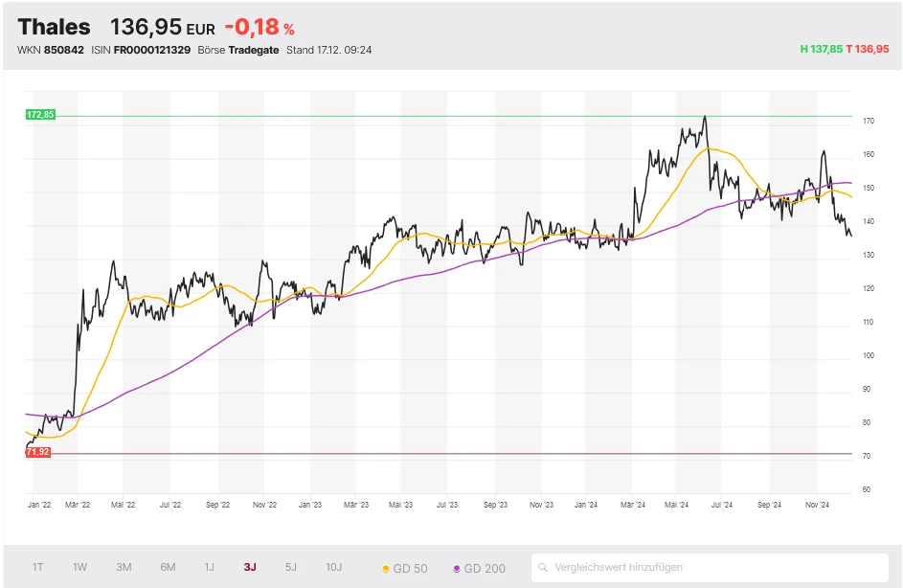Click the daily high H 137,85 value
The image size is (903, 588).
[821, 49]
